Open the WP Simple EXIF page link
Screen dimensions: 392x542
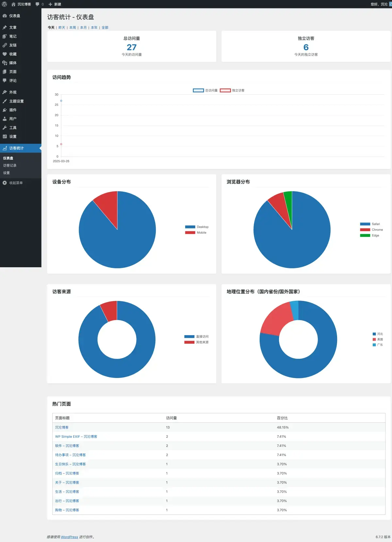[x=76, y=436]
